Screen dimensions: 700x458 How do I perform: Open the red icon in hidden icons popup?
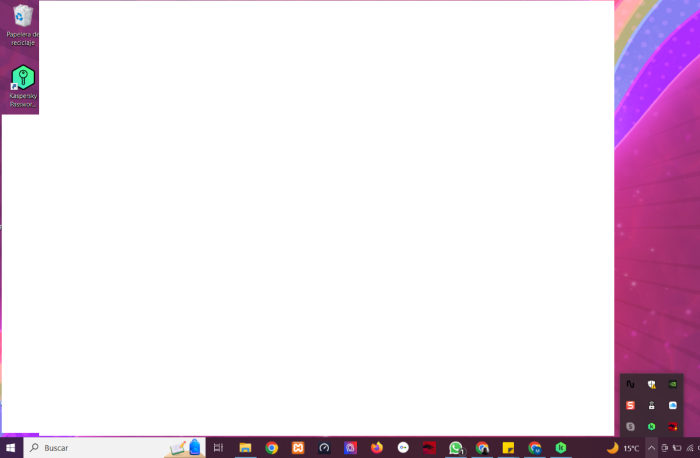coord(673,427)
